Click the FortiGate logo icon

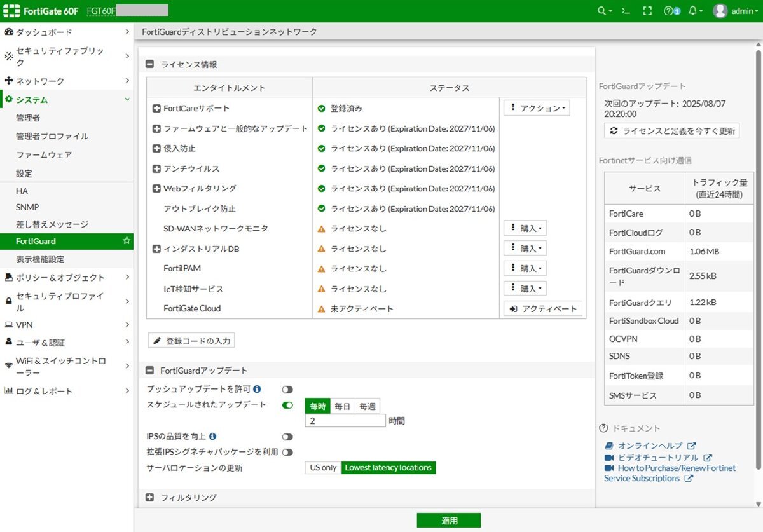click(13, 11)
